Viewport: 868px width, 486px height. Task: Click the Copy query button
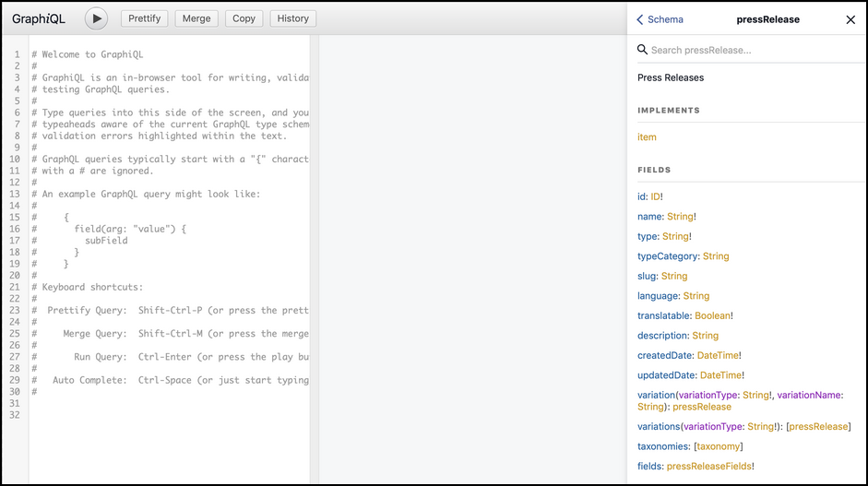[x=244, y=18]
